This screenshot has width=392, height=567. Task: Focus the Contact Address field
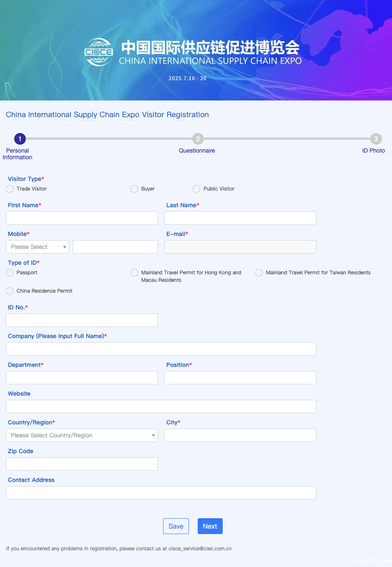point(161,493)
